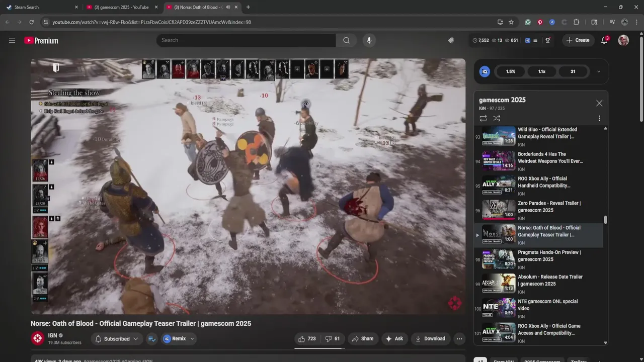Open the Grammarly extension icon
644x362 pixels.
click(528, 22)
